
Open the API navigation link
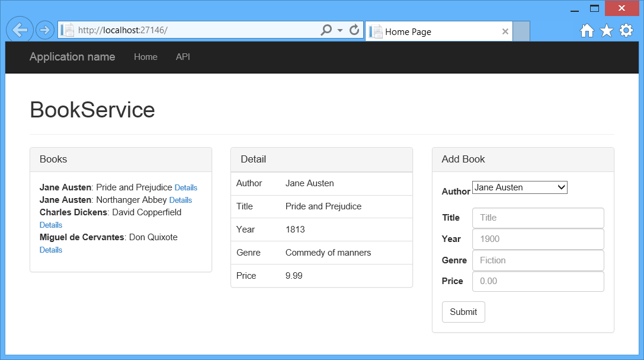pos(182,57)
